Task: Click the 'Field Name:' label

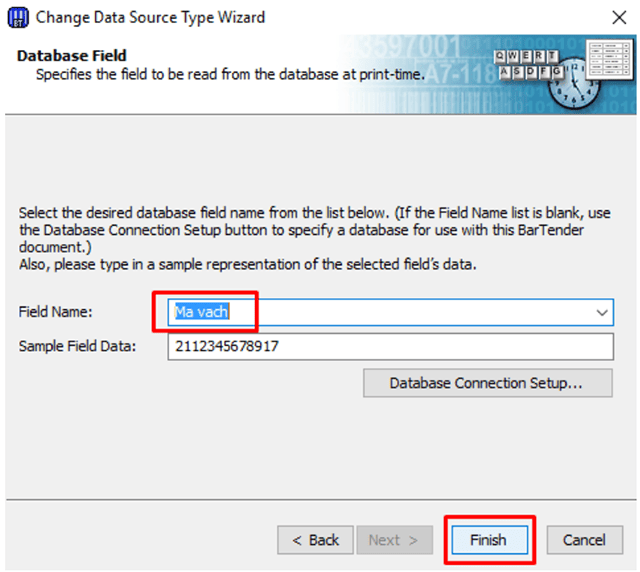Action: (x=55, y=312)
